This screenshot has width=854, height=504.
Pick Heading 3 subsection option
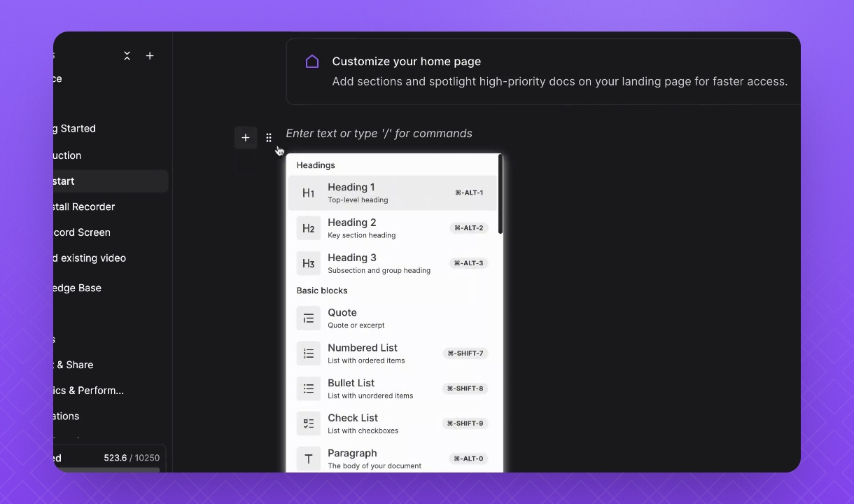(x=392, y=263)
